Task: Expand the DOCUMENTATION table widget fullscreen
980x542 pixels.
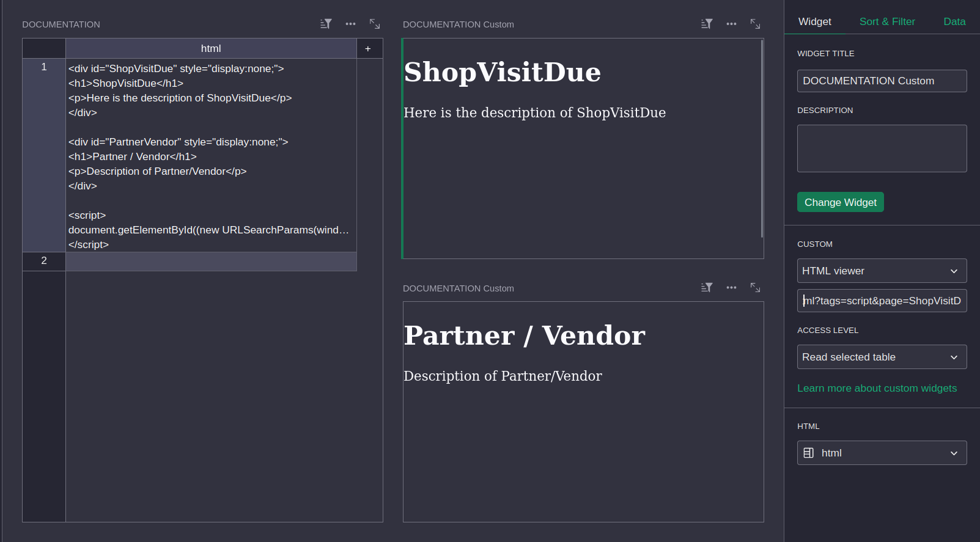Action: coord(375,24)
